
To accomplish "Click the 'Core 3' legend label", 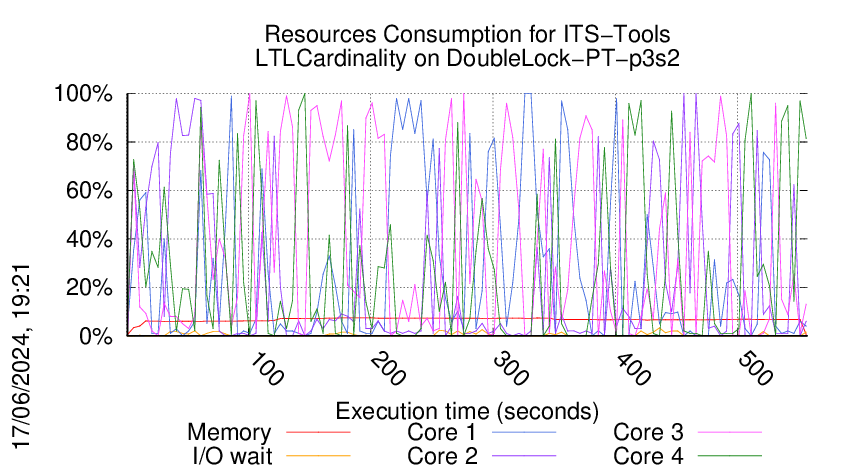I will coord(648,432).
